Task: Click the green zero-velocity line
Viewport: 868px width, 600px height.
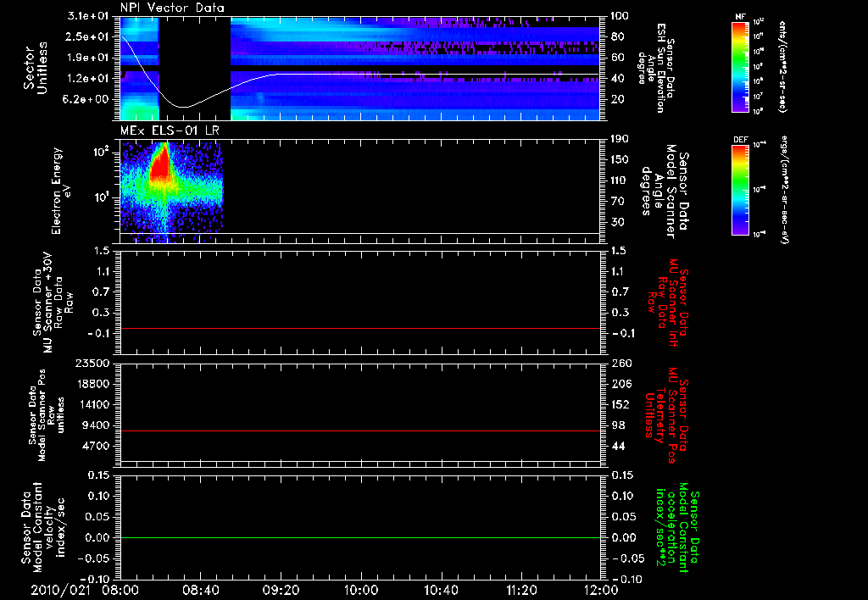Action: tap(360, 537)
